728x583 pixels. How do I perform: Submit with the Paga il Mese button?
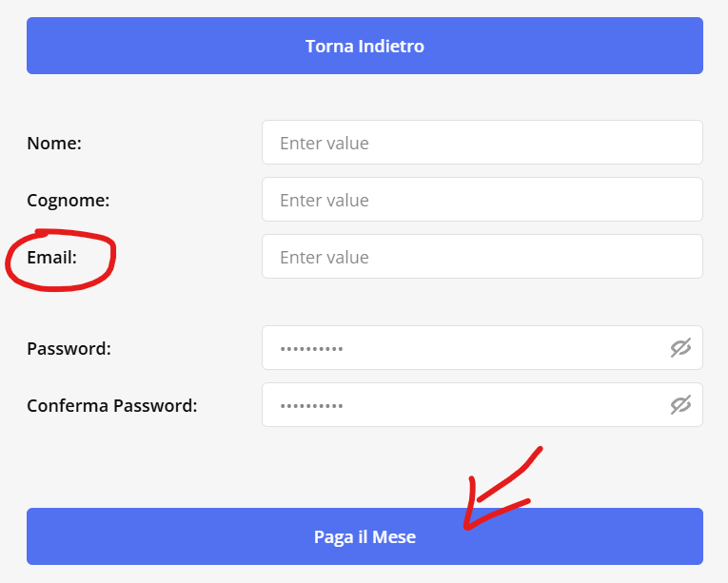click(364, 536)
